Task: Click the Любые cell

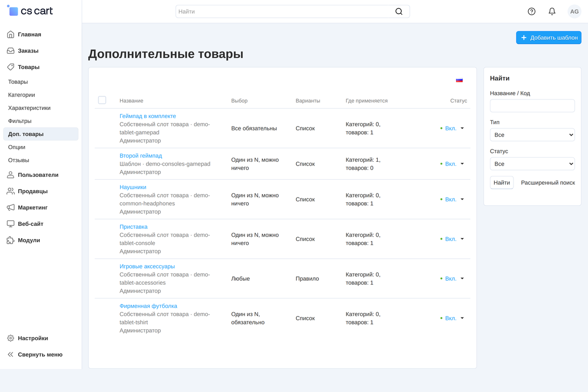Action: point(241,278)
